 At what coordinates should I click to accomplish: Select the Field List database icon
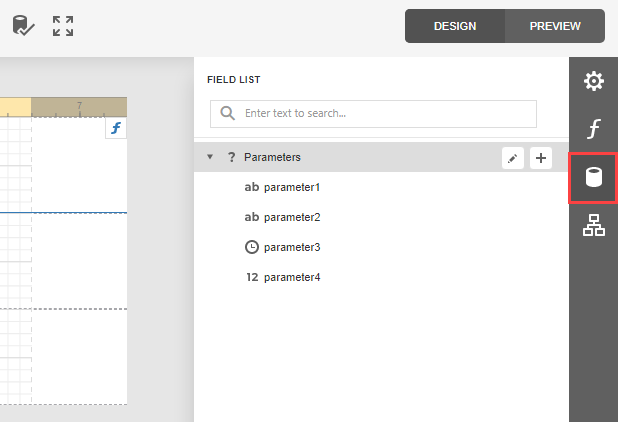coord(593,178)
